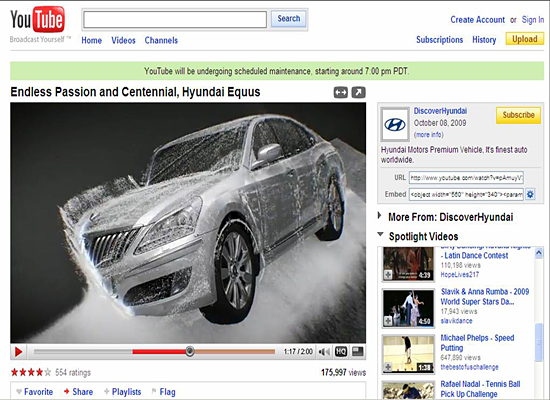550x400 pixels.
Task: Open Rafael Nadal Tennis Ball thumbnail
Action: pyautogui.click(x=408, y=391)
